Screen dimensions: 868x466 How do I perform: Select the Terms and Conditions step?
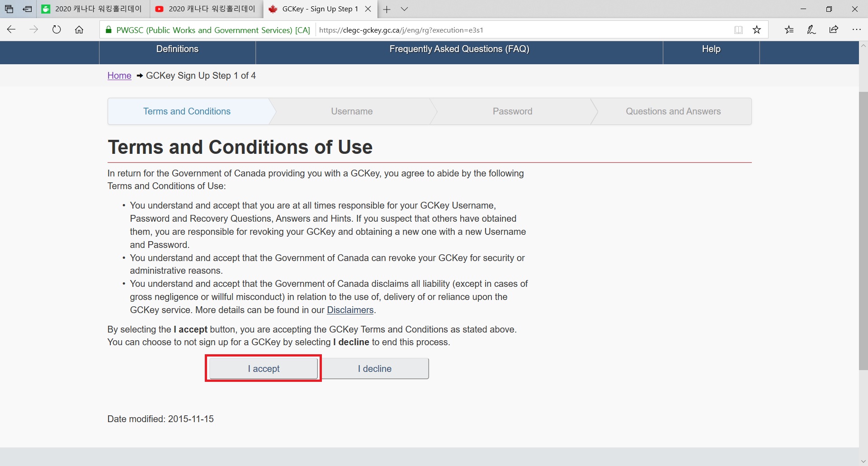[x=187, y=111]
